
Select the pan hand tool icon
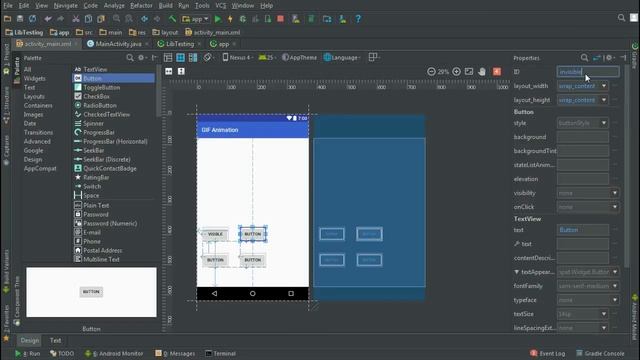click(x=482, y=71)
